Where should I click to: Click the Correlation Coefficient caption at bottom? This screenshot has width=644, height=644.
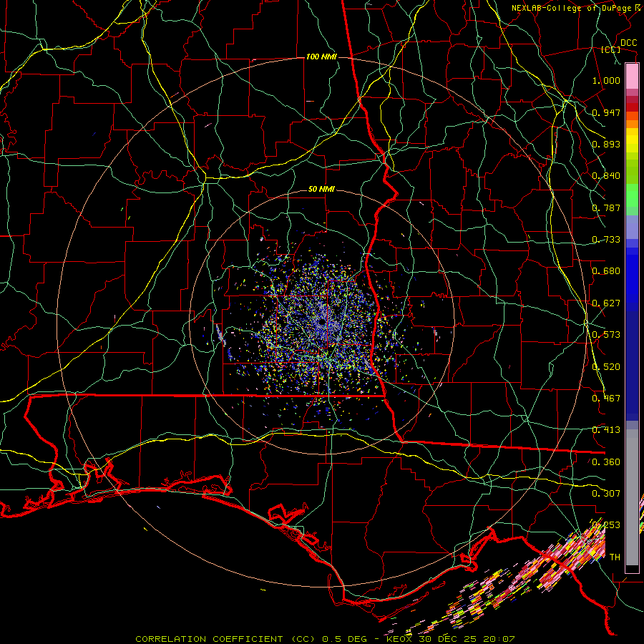click(325, 639)
